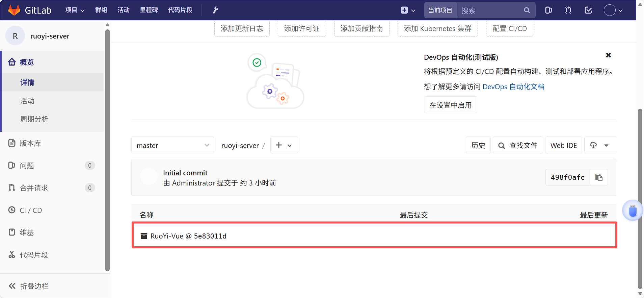Click 在设置中启用 button
The width and height of the screenshot is (644, 298).
[x=450, y=105]
